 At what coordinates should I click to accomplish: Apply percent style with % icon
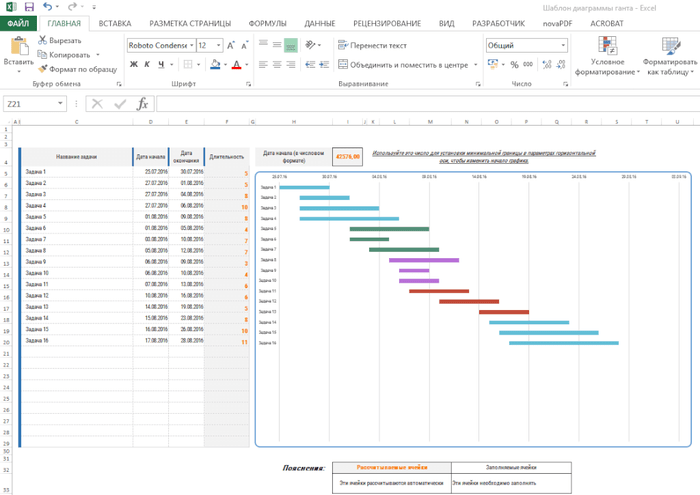[514, 64]
